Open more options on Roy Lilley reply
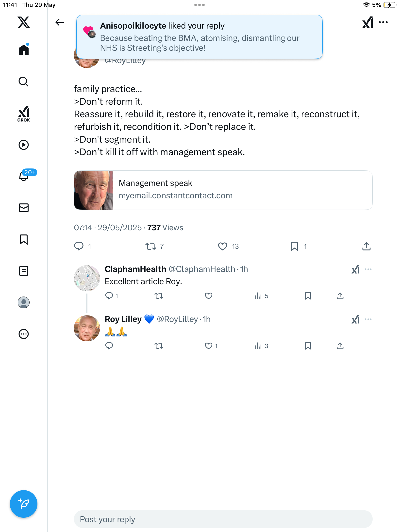 tap(368, 319)
